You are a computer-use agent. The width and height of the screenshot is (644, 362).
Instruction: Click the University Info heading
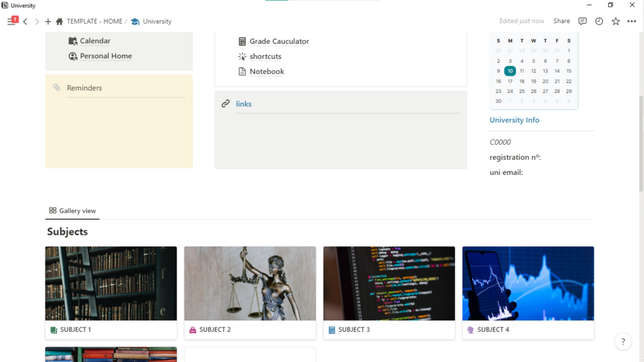tap(514, 120)
